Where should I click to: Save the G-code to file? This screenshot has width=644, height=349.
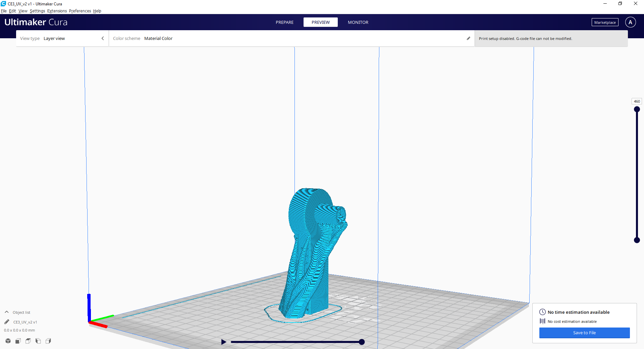(585, 333)
